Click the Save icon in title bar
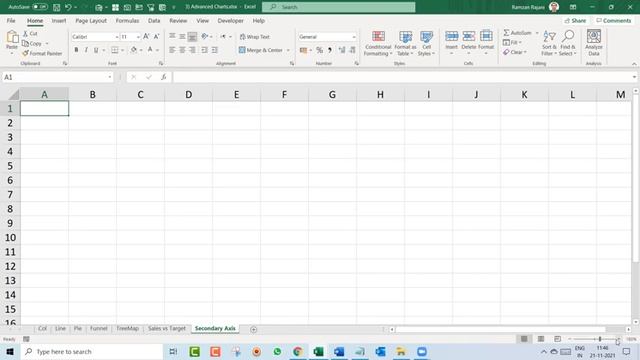 (56, 7)
